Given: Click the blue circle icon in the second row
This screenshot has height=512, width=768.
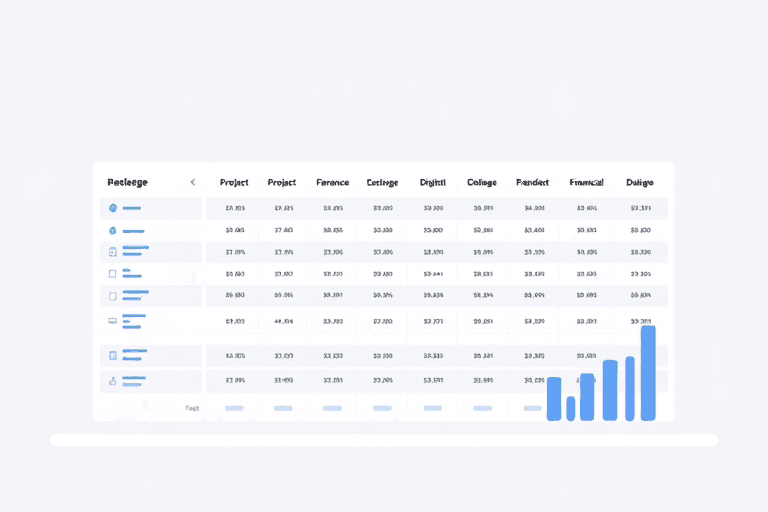Looking at the screenshot, I should (113, 230).
